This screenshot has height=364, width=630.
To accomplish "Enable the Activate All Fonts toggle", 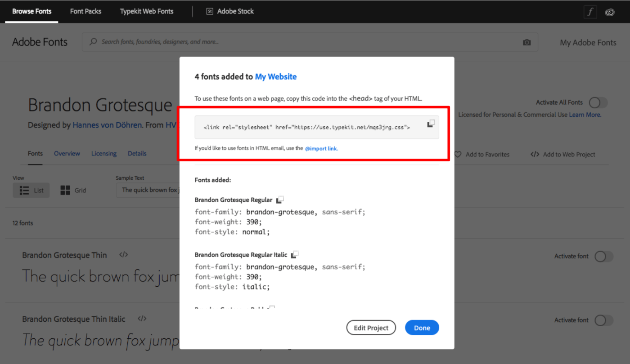I will pyautogui.click(x=598, y=102).
